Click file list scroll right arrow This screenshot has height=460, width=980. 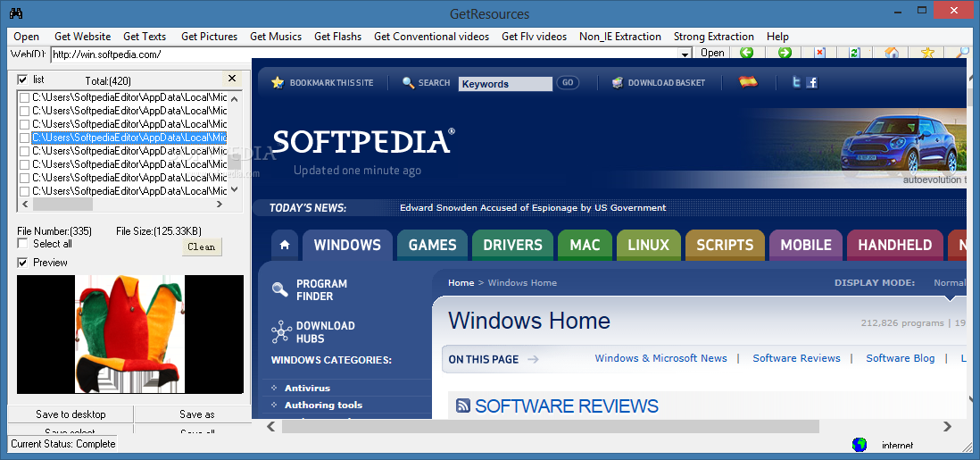point(220,204)
